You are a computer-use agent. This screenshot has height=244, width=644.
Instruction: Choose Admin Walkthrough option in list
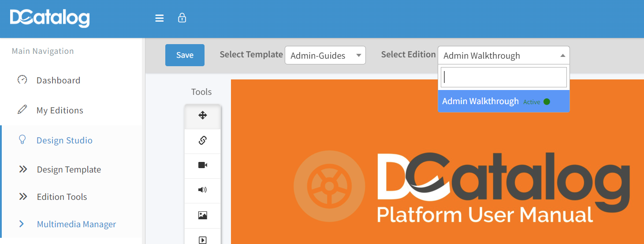pyautogui.click(x=504, y=101)
